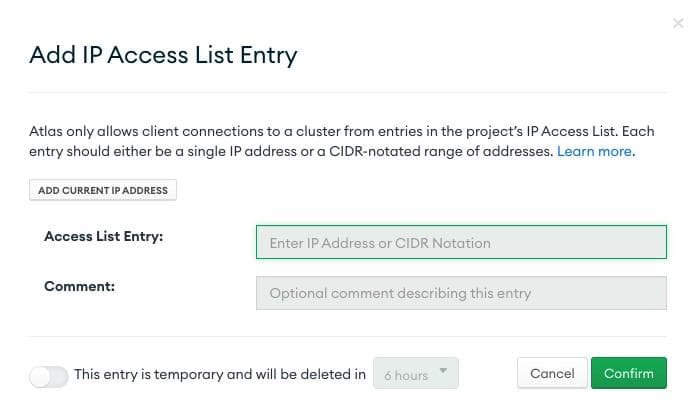Enable the temporary entry toggle switch

(49, 375)
